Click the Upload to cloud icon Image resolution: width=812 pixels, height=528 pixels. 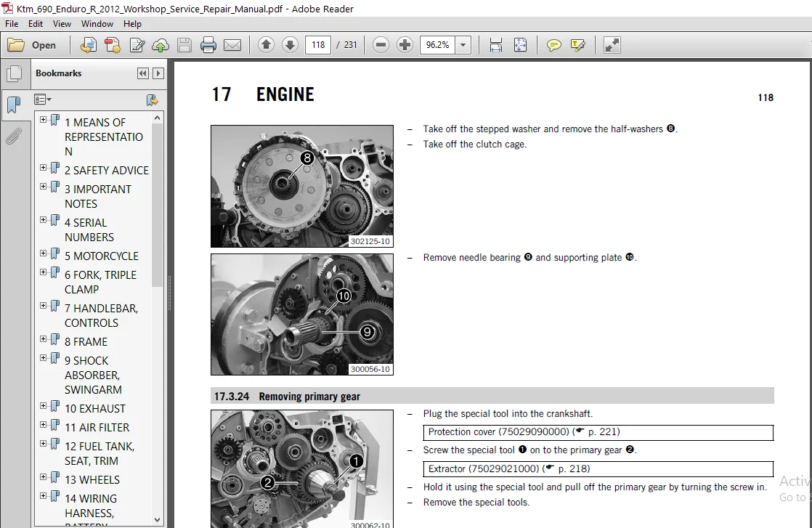161,45
